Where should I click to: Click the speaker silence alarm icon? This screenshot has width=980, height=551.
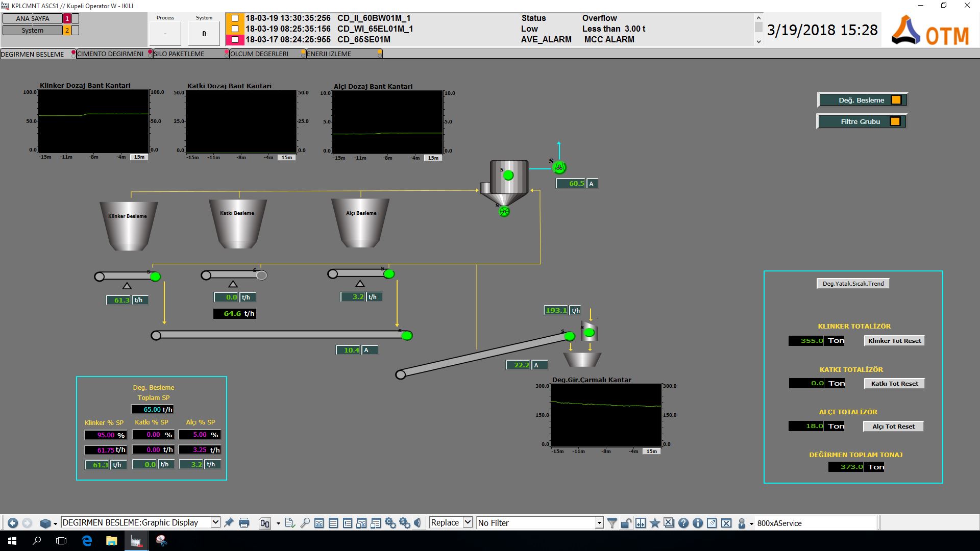(x=418, y=523)
